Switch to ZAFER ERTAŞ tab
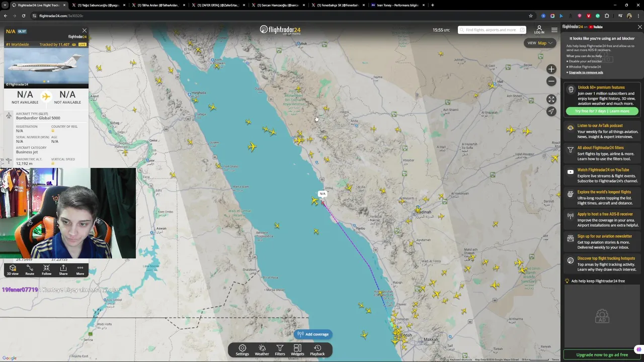Image resolution: width=644 pixels, height=362 pixels. click(218, 5)
